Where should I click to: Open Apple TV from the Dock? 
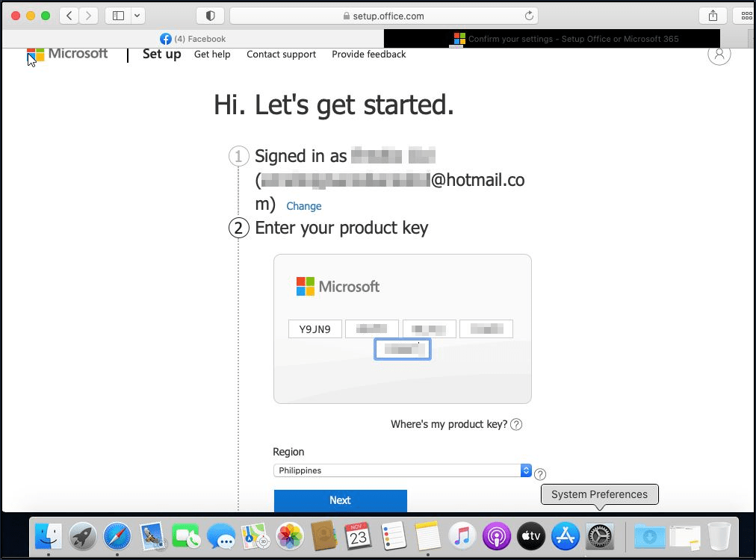click(531, 536)
